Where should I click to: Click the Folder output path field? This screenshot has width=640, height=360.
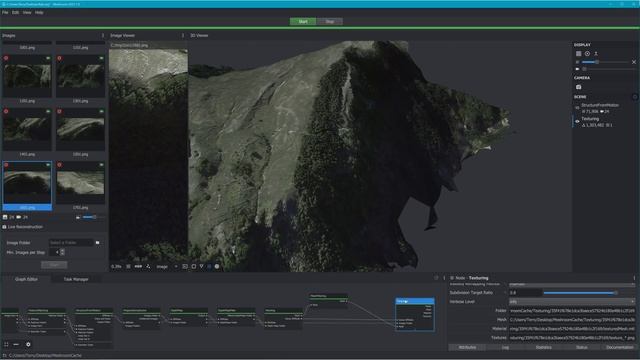pos(572,311)
